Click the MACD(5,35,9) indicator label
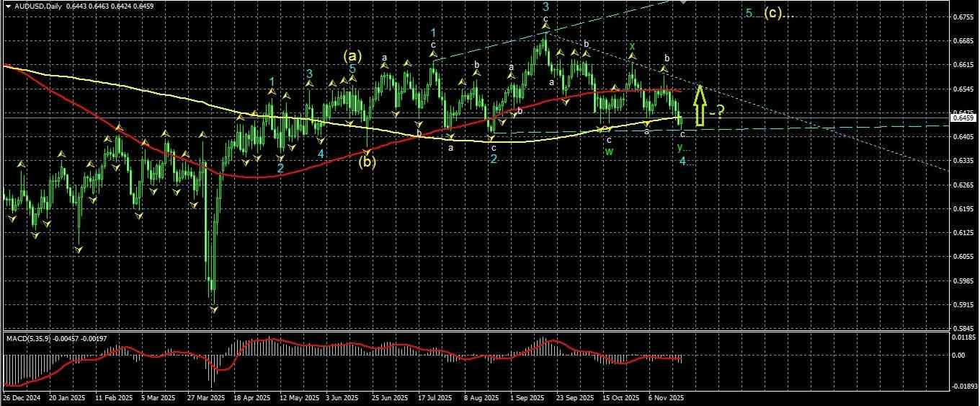 28,337
